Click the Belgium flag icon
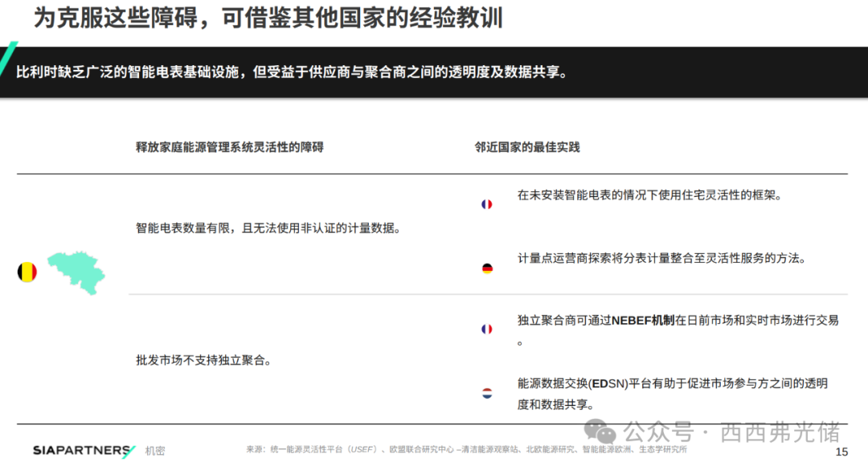868x467 pixels. click(27, 272)
